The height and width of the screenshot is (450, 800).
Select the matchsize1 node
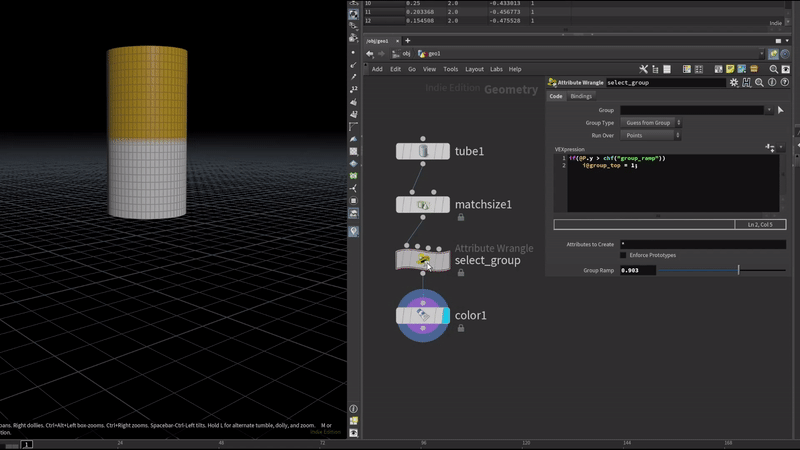coord(423,205)
